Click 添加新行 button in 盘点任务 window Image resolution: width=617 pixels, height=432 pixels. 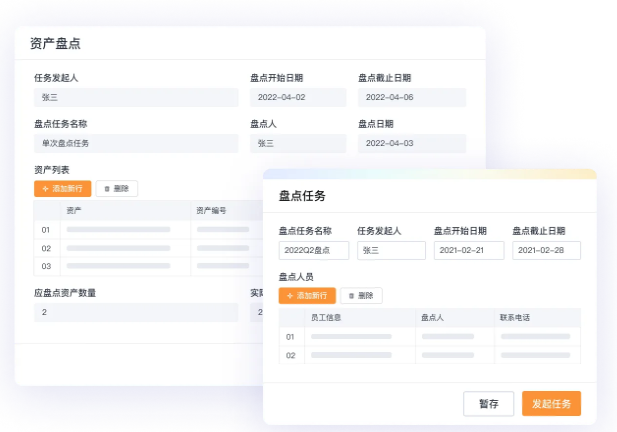(x=307, y=295)
